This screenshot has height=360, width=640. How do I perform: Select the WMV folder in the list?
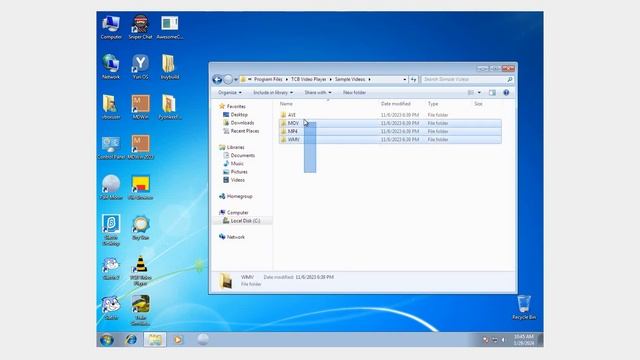(293, 140)
